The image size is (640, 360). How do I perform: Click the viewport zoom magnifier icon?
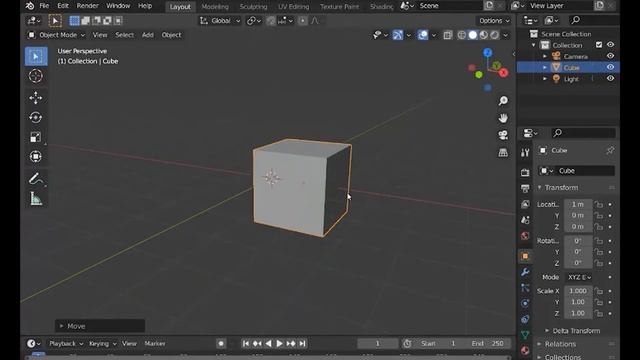point(503,101)
